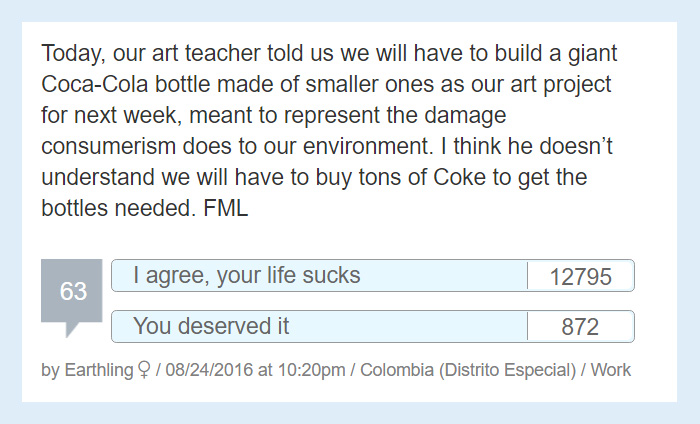Click the word "Coke" in the story
Screen dimensions: 700x424
tap(459, 177)
